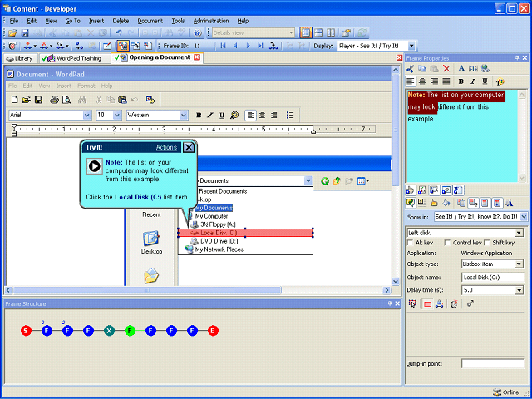Go to the next frame
The height and width of the screenshot is (399, 532).
tap(248, 46)
